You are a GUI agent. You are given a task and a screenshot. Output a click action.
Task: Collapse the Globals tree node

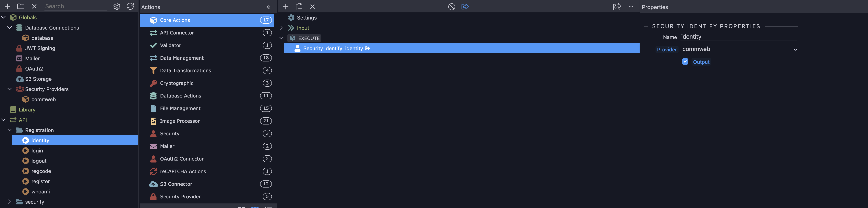click(x=3, y=17)
